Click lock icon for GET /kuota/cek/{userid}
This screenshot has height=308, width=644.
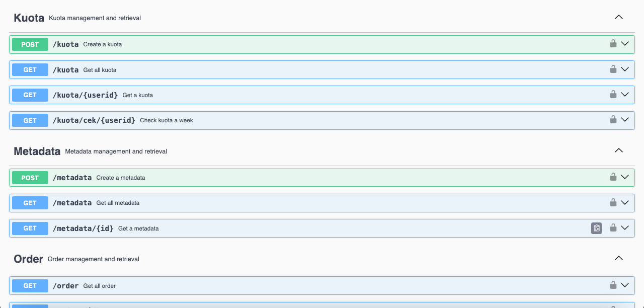click(x=613, y=120)
